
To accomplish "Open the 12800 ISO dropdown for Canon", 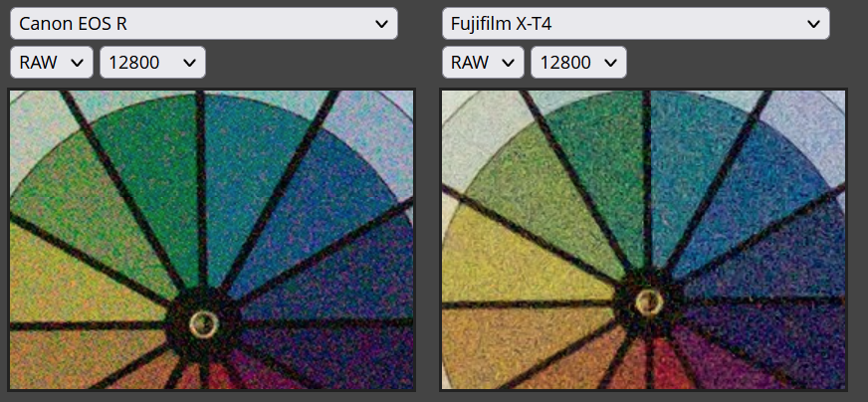I will pos(152,62).
